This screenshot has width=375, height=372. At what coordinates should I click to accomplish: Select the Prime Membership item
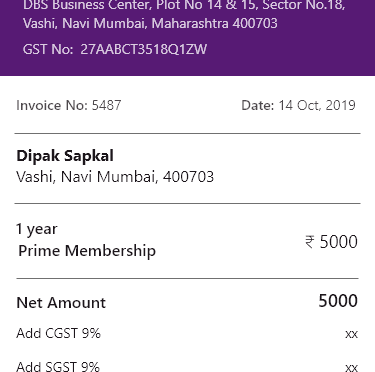coord(87,251)
